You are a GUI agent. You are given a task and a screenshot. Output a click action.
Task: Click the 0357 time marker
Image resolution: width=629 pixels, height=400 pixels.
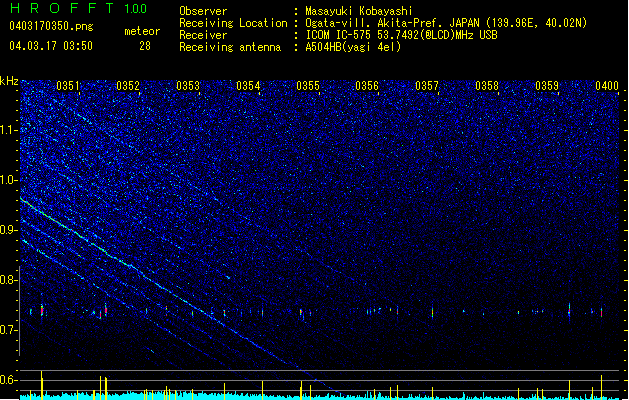[x=427, y=86]
